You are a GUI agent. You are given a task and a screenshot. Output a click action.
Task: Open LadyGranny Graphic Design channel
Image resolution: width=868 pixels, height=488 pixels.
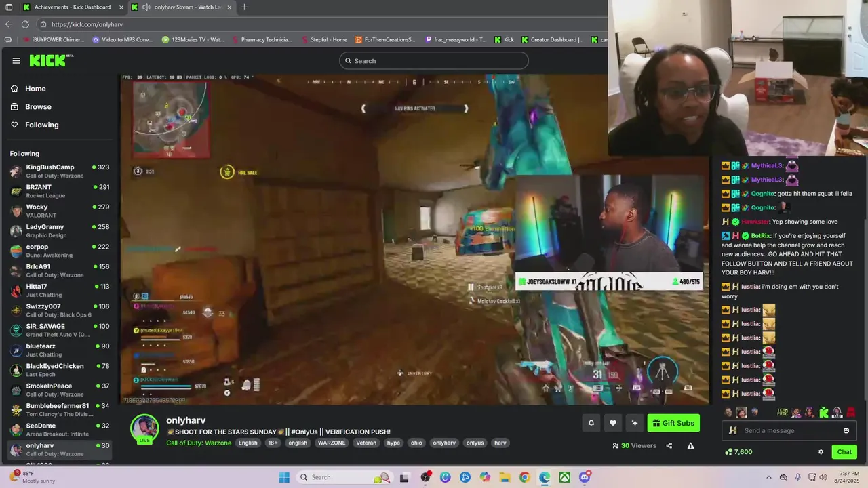59,231
